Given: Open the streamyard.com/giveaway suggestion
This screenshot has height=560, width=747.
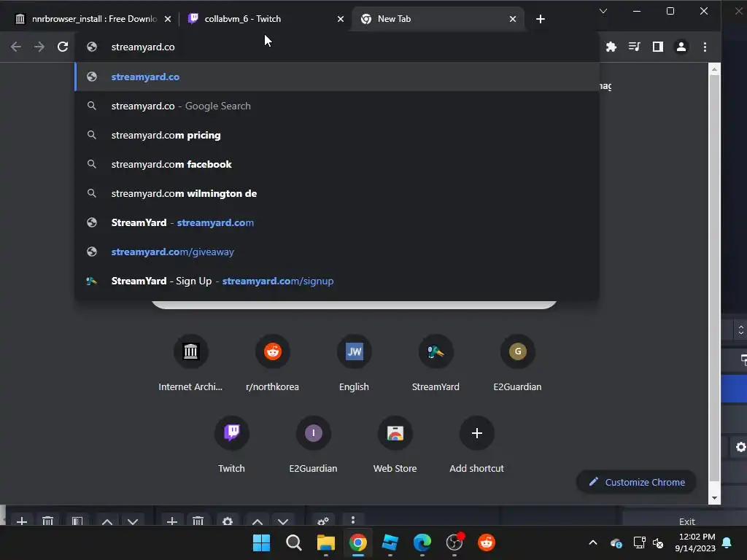Looking at the screenshot, I should [337, 252].
